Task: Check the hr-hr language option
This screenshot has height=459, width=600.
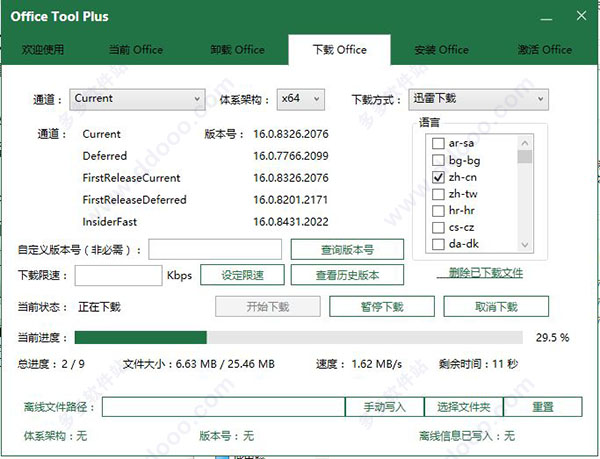Action: click(438, 211)
